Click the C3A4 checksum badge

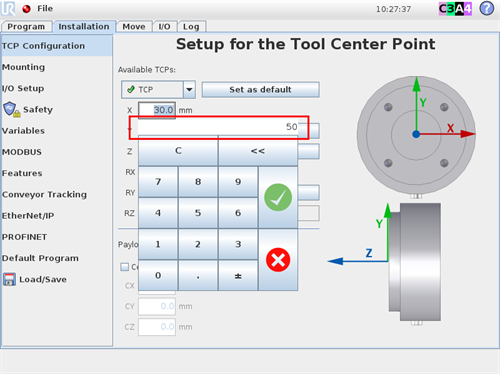(x=455, y=9)
